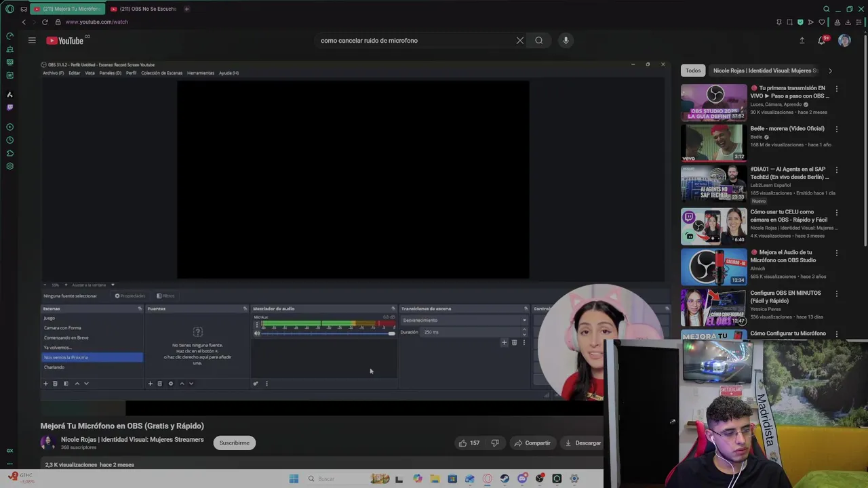The image size is (868, 488).
Task: Open the history clock in Opera sidebar
Action: 9,140
